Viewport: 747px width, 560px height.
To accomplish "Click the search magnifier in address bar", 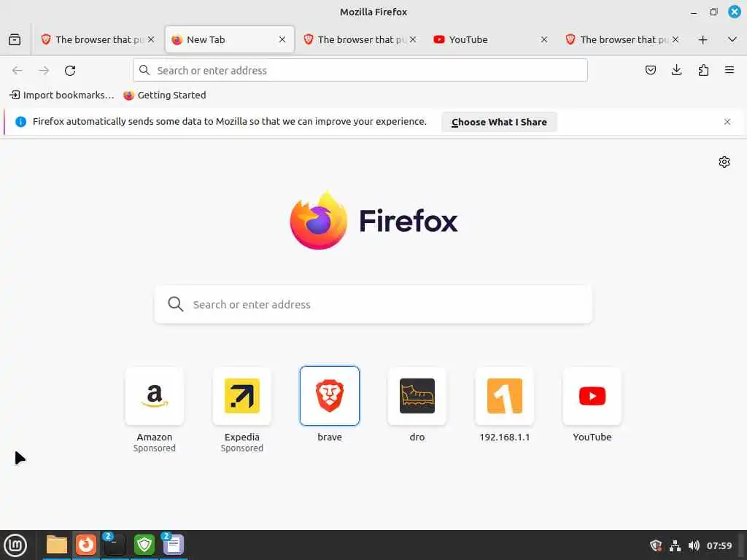I will click(144, 71).
